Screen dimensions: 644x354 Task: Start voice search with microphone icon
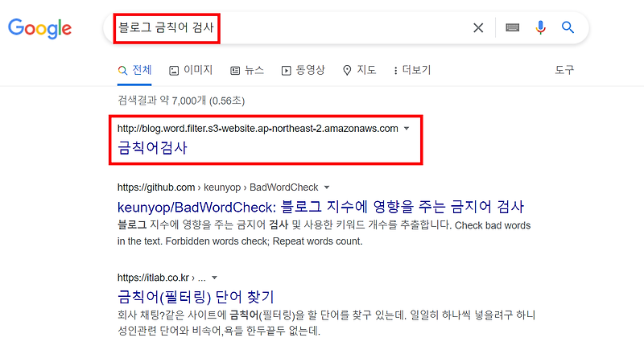tap(540, 27)
